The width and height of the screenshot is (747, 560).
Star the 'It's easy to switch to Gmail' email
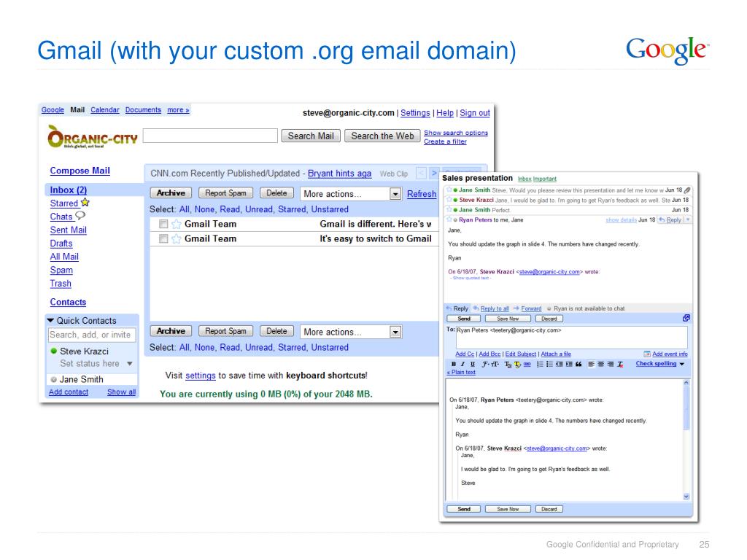177,238
